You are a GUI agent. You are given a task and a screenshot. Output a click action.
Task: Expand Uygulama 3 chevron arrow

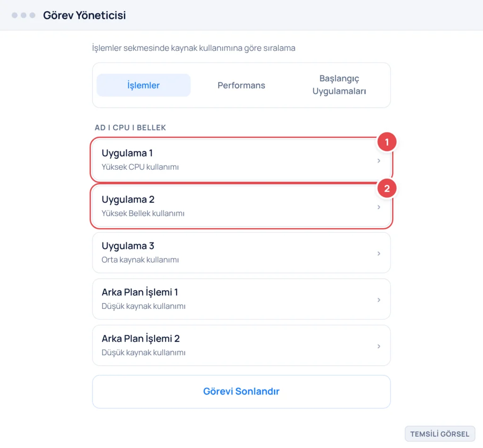tap(379, 253)
